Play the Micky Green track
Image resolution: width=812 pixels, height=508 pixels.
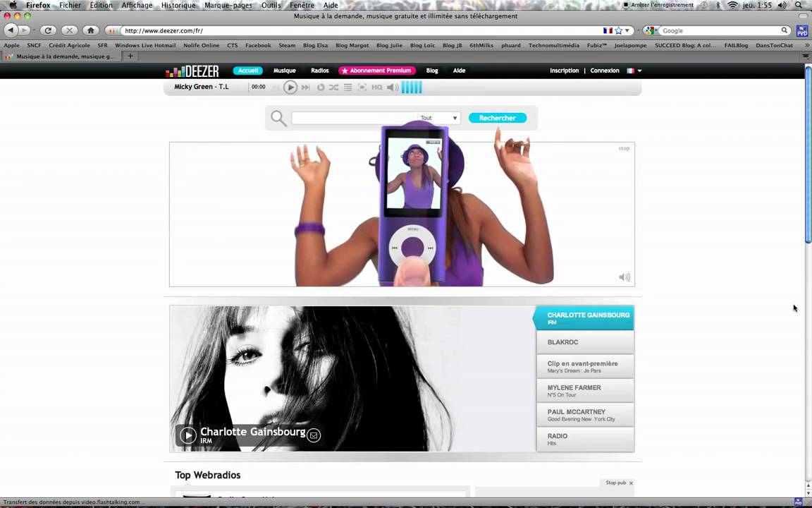(290, 87)
